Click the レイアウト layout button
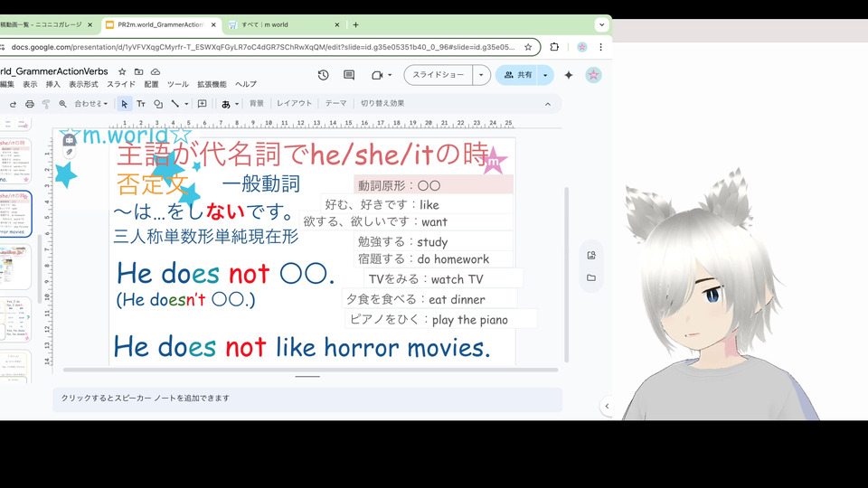The width and height of the screenshot is (868, 488). (x=295, y=103)
